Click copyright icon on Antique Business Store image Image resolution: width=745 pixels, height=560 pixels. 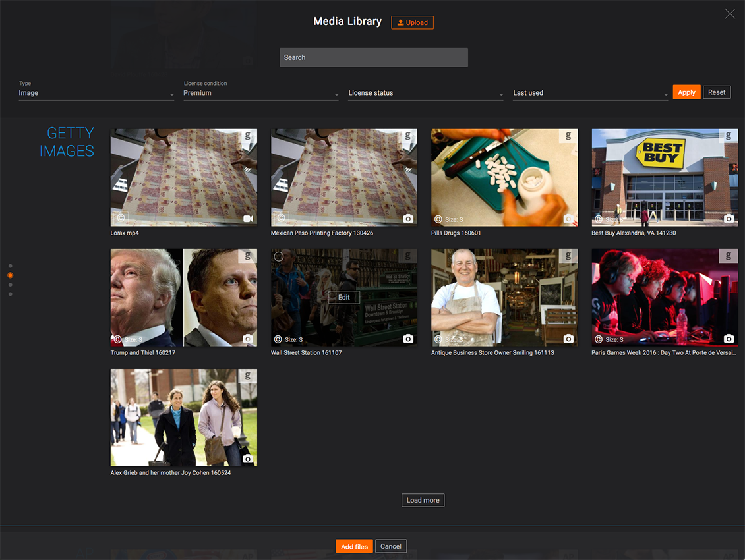coord(438,339)
